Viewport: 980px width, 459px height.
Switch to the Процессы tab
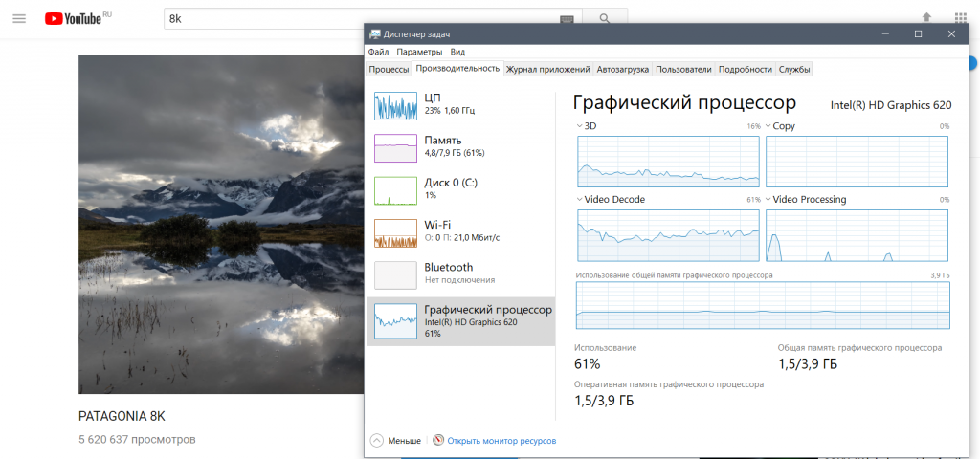[389, 69]
